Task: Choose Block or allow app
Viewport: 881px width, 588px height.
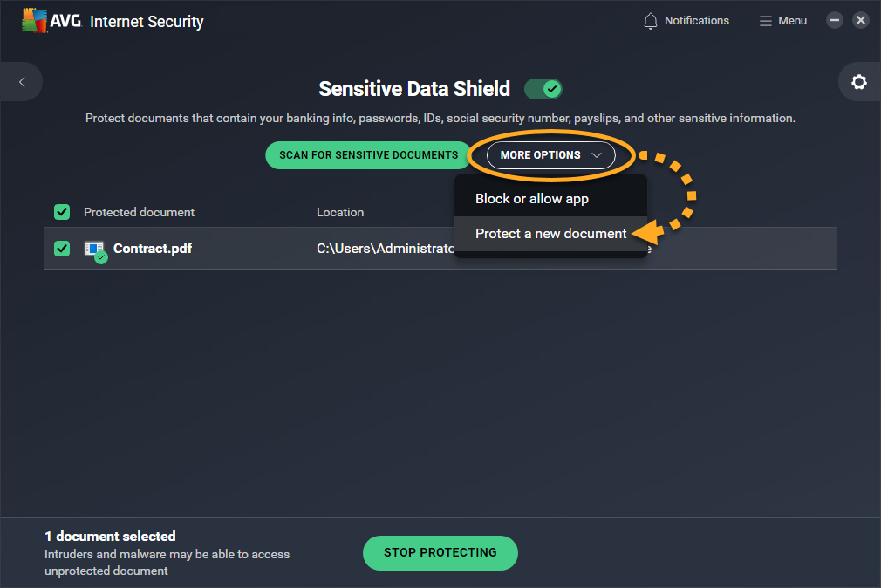Action: (x=532, y=199)
